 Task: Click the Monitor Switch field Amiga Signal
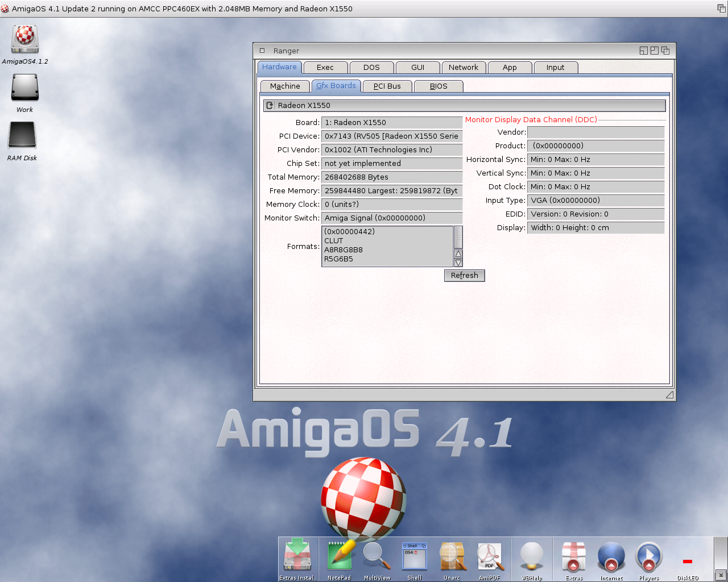pyautogui.click(x=392, y=218)
